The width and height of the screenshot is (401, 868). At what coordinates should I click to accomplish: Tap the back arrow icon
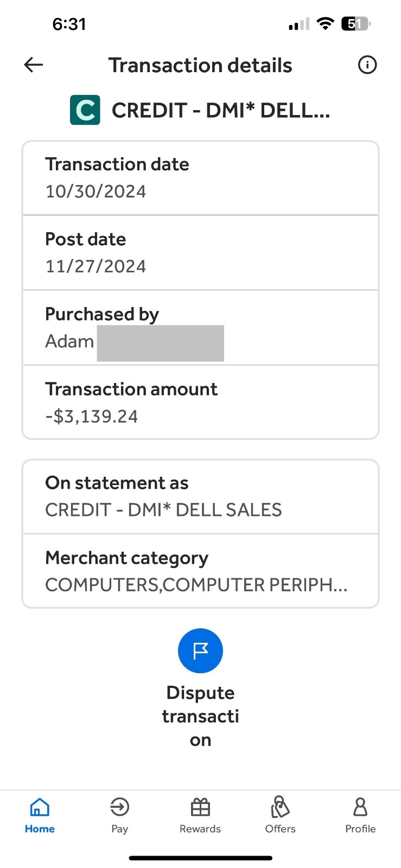pos(34,65)
